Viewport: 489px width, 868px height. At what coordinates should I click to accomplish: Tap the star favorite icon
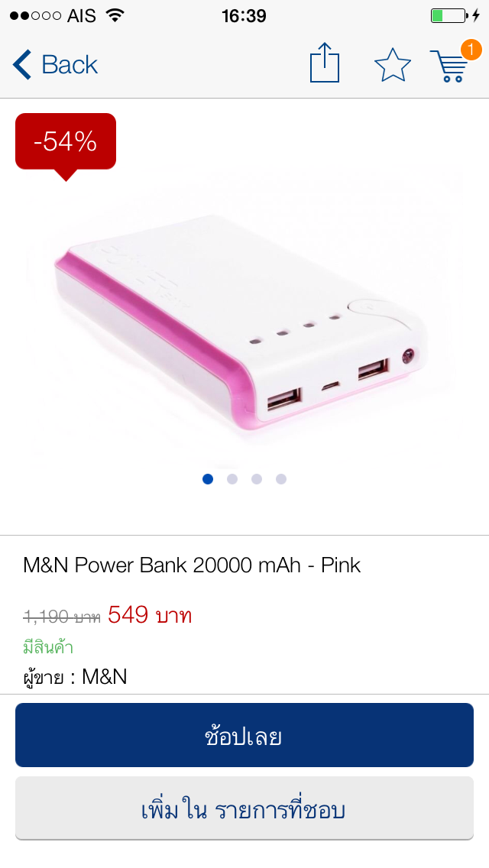393,65
